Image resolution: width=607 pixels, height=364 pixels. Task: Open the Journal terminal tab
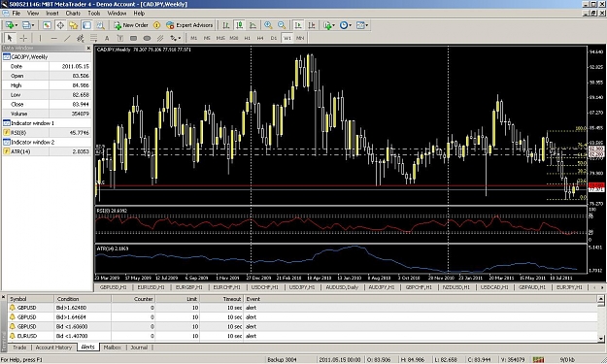point(139,347)
